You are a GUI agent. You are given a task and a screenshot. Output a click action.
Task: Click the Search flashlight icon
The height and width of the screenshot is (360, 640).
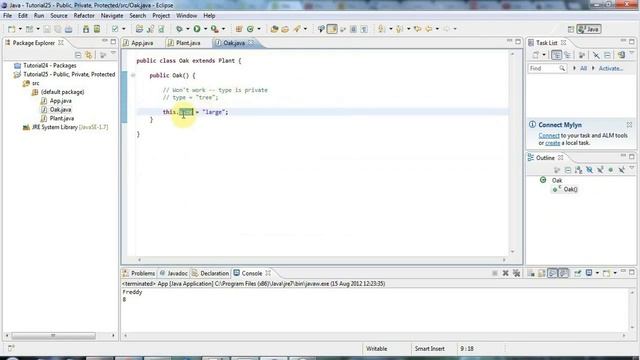pos(297,29)
